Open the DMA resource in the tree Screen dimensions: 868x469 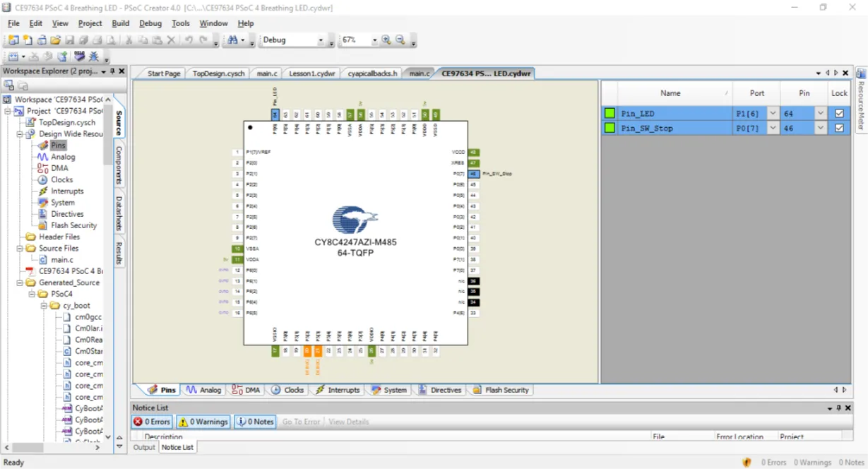(x=59, y=168)
